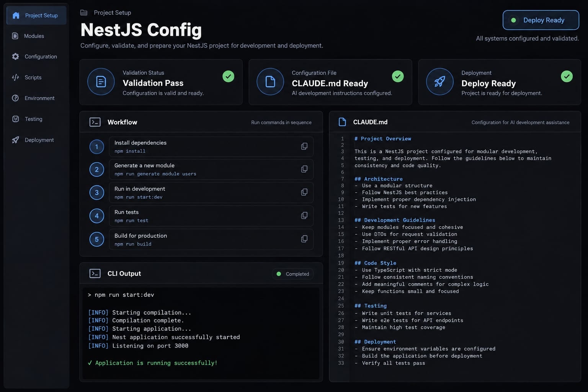Click the '## Deployment' heading in CLAUDE.md
The height and width of the screenshot is (392, 588).
pyautogui.click(x=375, y=342)
